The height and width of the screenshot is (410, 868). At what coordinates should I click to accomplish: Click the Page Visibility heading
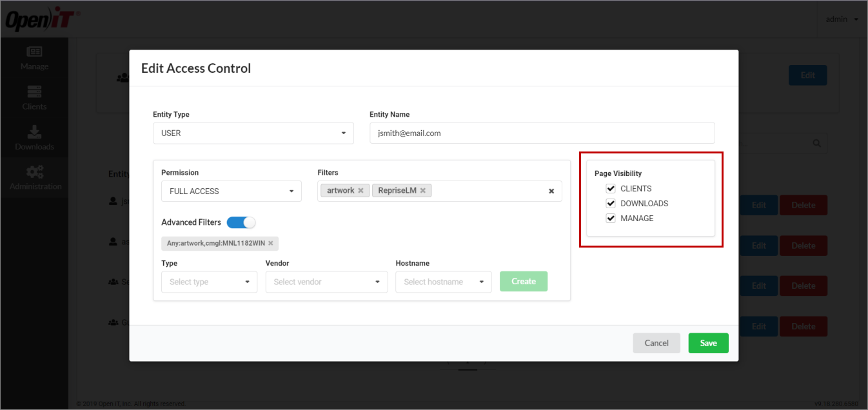coord(618,173)
